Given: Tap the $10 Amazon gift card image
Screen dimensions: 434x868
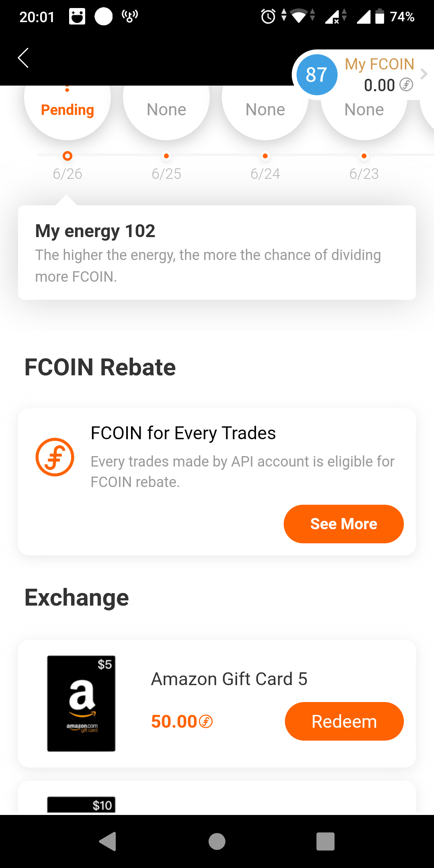Looking at the screenshot, I should point(81,805).
